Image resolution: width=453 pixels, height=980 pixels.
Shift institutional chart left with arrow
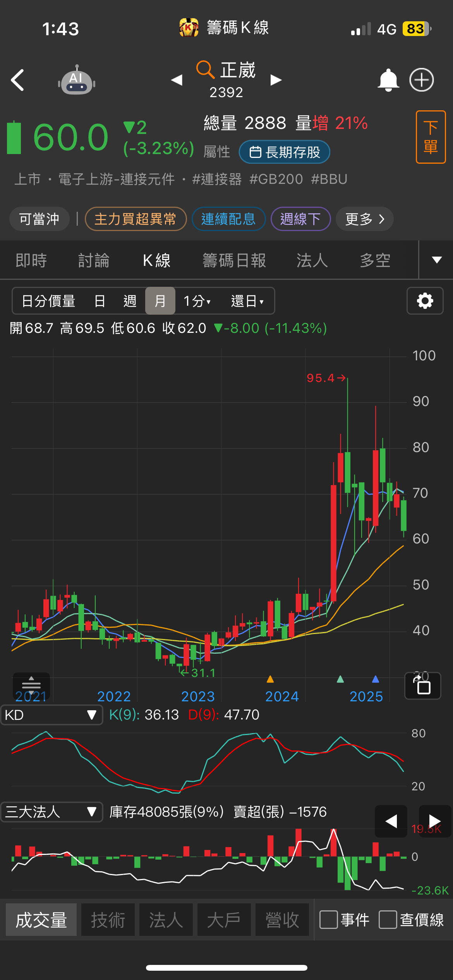[391, 821]
